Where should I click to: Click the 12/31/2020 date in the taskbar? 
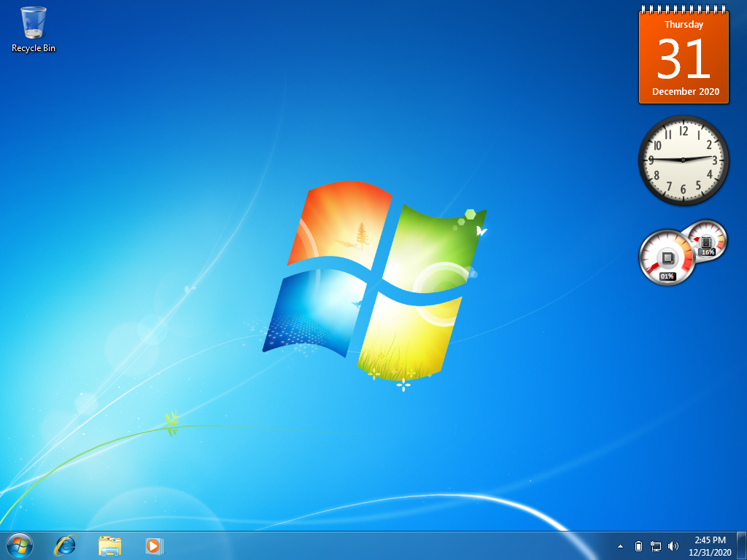tap(710, 553)
